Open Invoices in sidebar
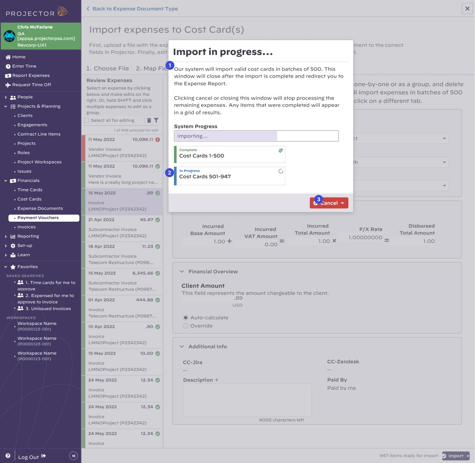Image resolution: width=476 pixels, height=463 pixels. point(26,227)
